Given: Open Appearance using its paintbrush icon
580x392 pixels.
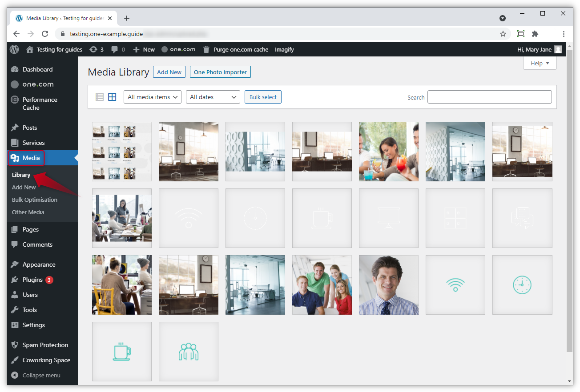Looking at the screenshot, I should tap(14, 264).
